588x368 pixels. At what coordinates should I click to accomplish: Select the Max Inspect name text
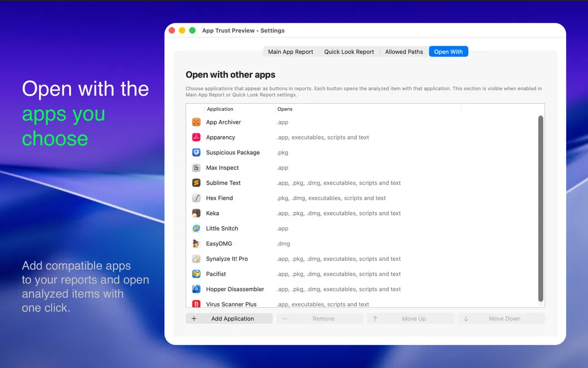pyautogui.click(x=222, y=168)
